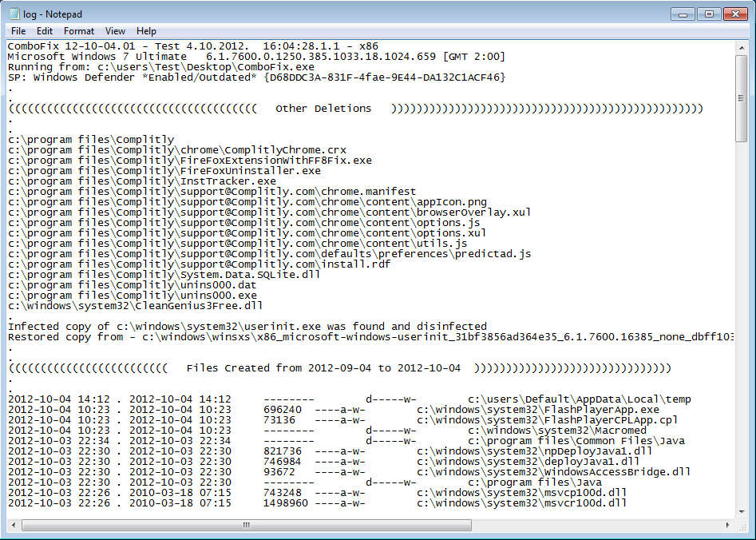The image size is (756, 540).
Task: Click the ComplitlyChrome.crx line
Action: [x=177, y=150]
